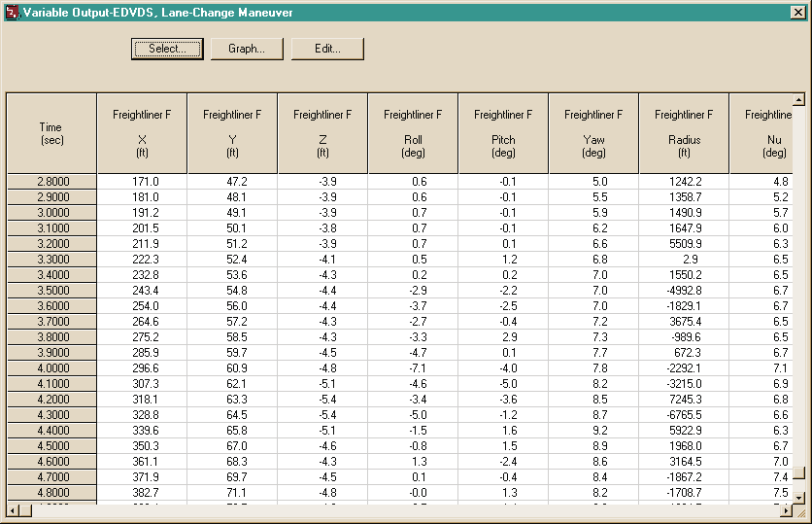The width and height of the screenshot is (812, 524).
Task: Select row header 3.8000
Action: point(51,337)
